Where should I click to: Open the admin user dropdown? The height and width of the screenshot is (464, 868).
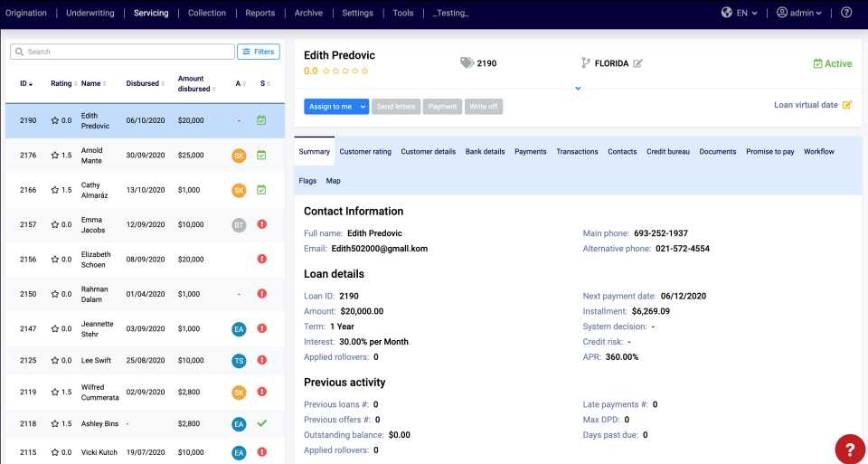(x=798, y=13)
